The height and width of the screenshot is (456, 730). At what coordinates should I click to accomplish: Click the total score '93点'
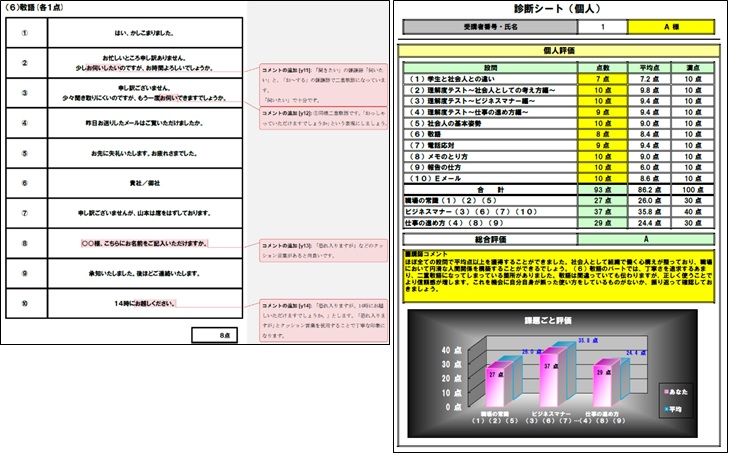(x=602, y=190)
